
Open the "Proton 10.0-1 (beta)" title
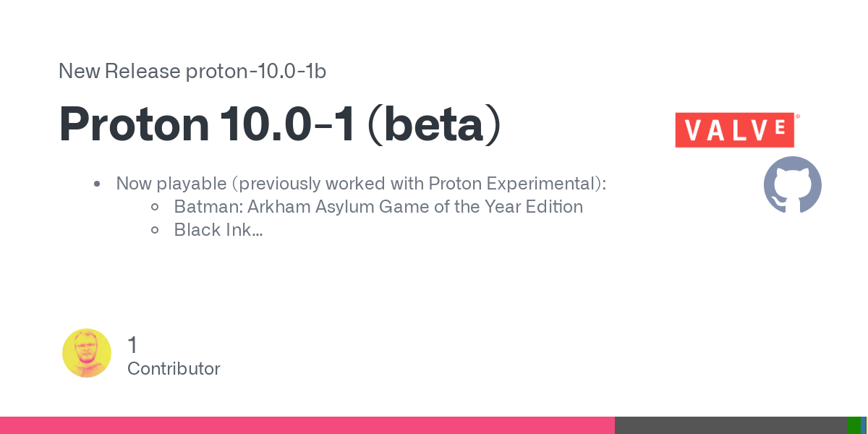click(x=279, y=124)
